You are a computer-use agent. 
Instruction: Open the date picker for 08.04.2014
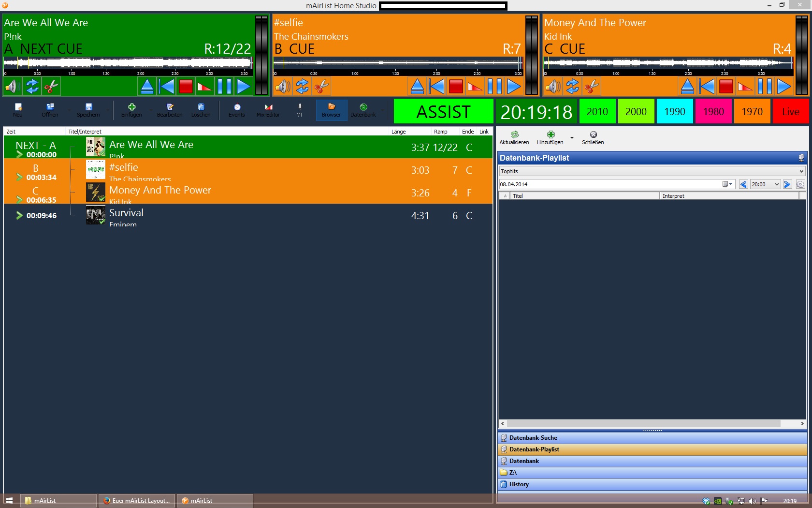click(x=727, y=184)
